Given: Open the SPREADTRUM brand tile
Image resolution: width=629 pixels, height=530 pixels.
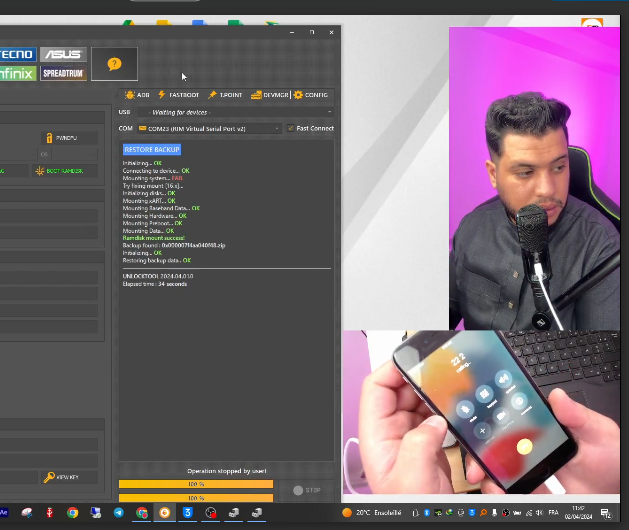Looking at the screenshot, I should 63,73.
